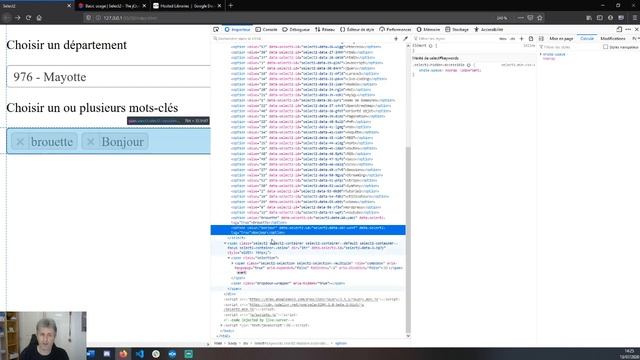Click the ajax.googleapis.com jquery script link

pyautogui.click(x=314, y=299)
